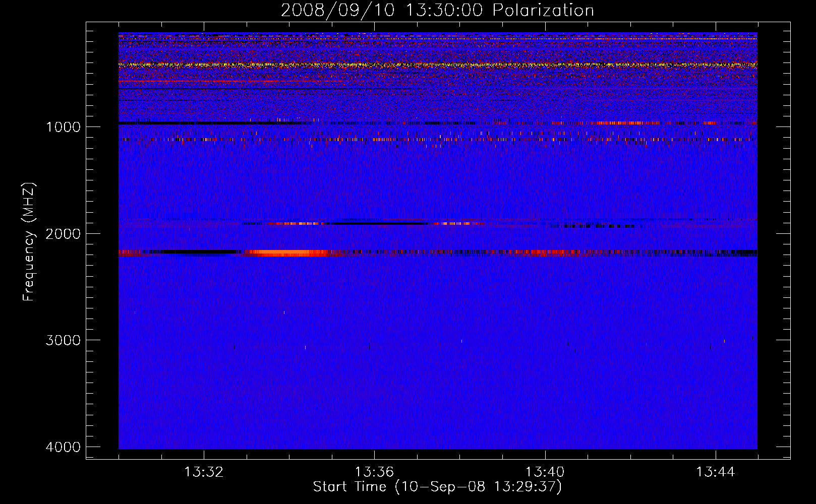Click the plot title '2008/09/10 13:30:00 Polarization'
Image resolution: width=816 pixels, height=504 pixels.
(437, 10)
